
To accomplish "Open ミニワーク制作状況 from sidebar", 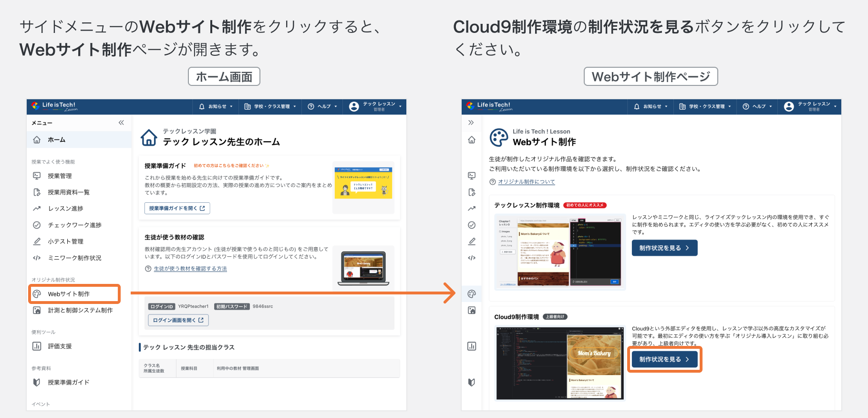I will tap(79, 258).
